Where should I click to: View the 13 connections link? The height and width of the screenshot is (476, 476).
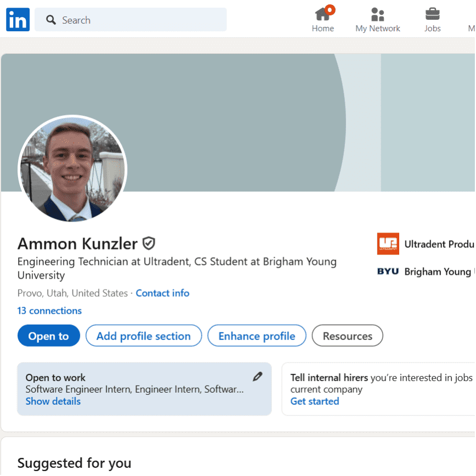(49, 310)
